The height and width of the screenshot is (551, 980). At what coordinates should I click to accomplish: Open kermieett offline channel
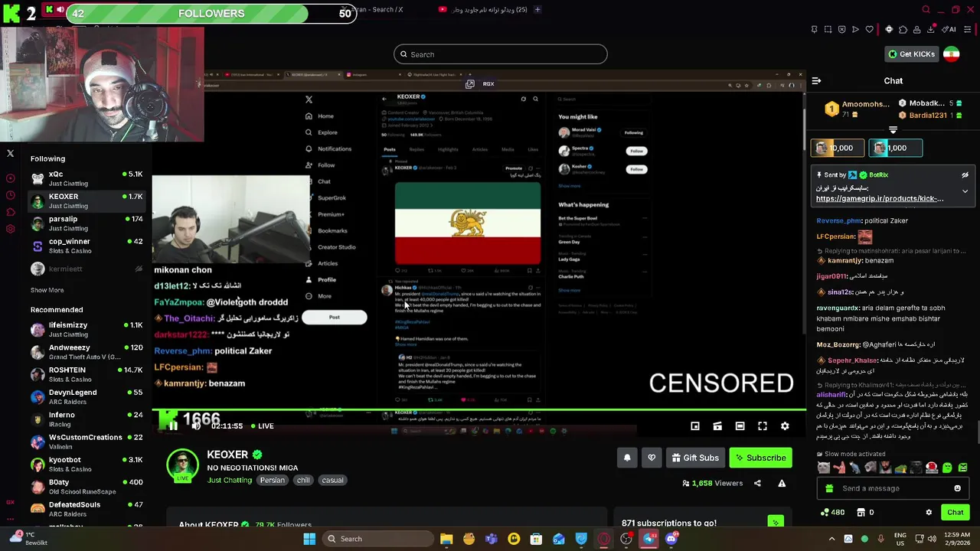click(x=87, y=269)
